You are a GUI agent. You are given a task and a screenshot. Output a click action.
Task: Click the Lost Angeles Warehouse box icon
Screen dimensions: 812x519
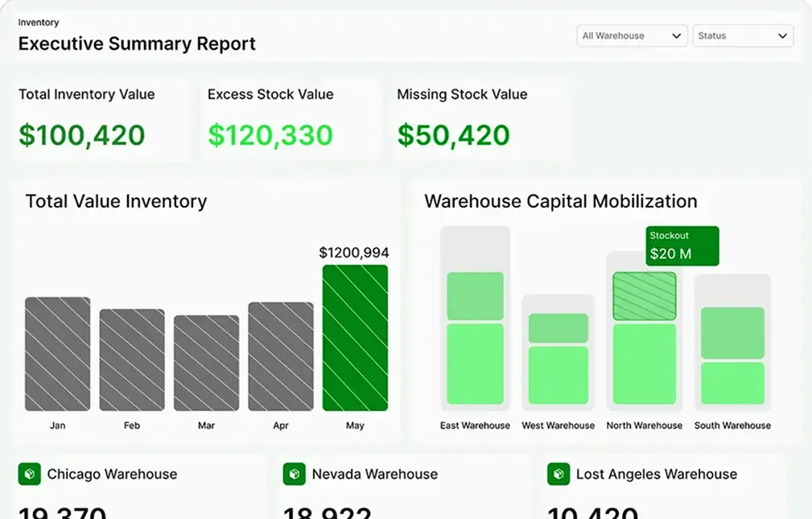coord(559,474)
